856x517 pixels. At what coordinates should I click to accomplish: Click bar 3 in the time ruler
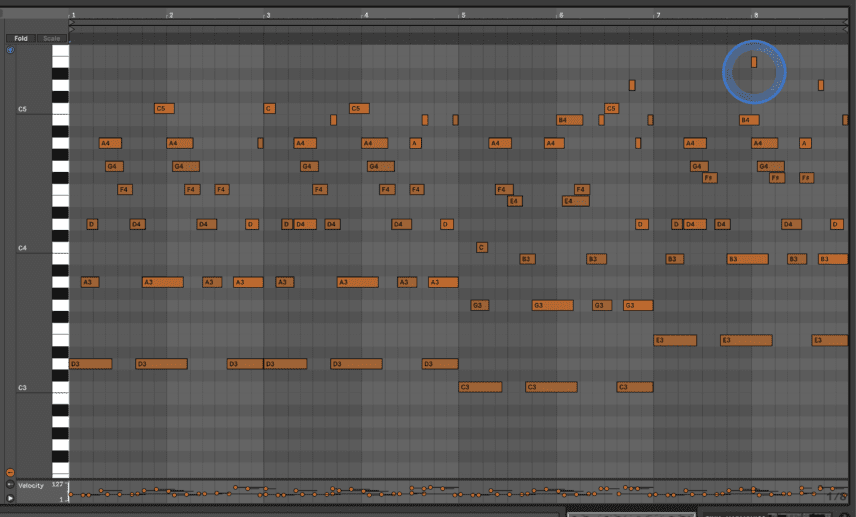pos(268,15)
